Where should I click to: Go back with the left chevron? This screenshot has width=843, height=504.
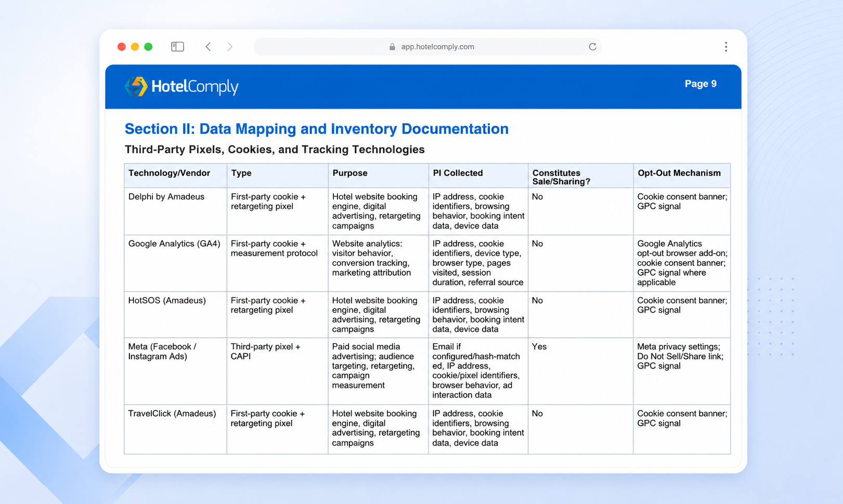pos(208,47)
